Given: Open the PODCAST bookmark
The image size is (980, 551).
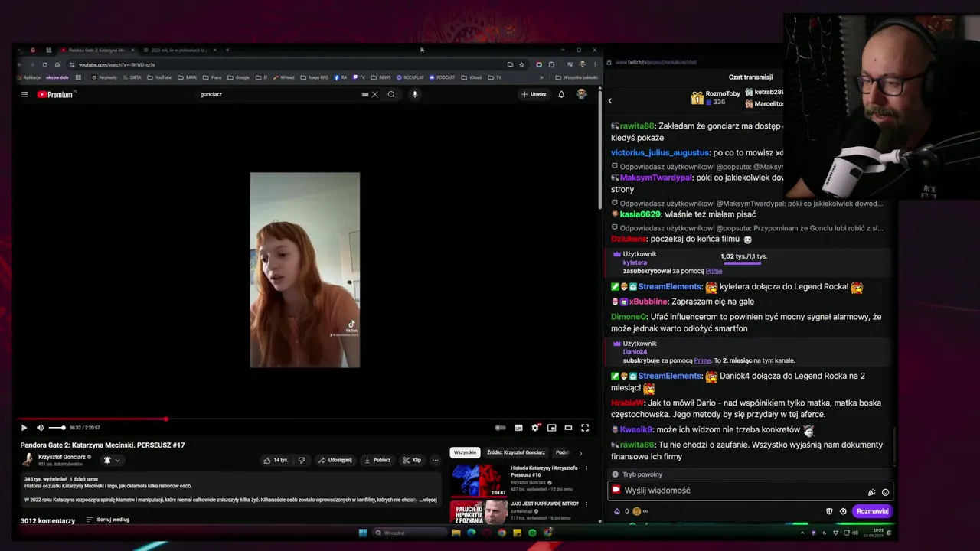Looking at the screenshot, I should click(443, 77).
